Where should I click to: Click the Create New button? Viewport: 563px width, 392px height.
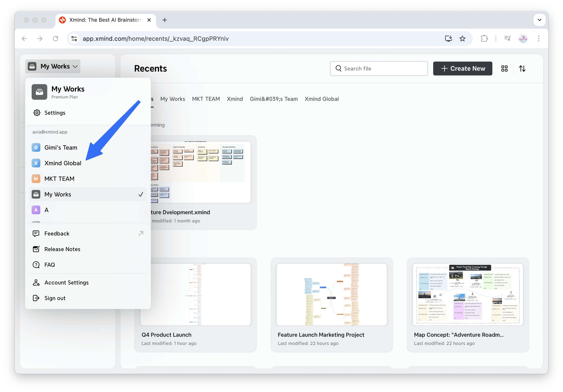(462, 69)
